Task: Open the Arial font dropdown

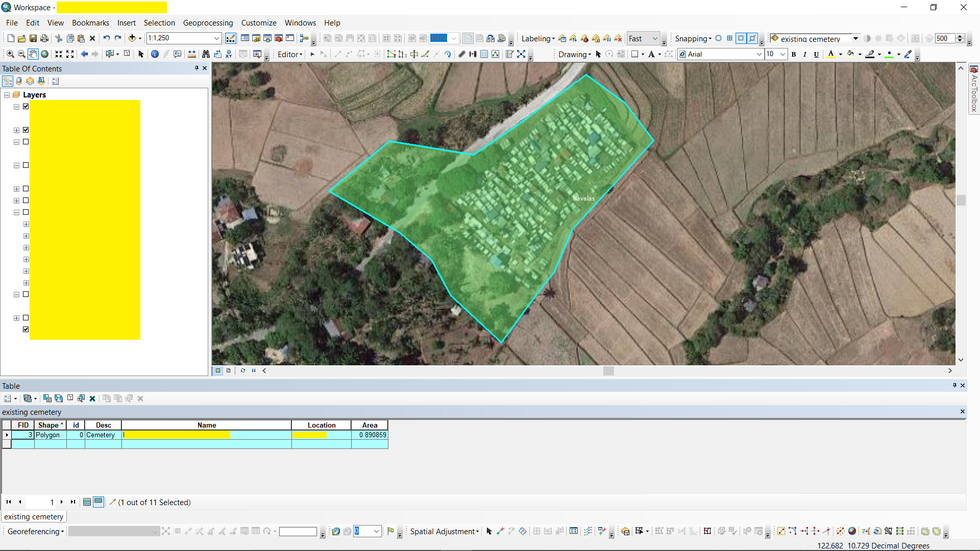Action: click(759, 54)
